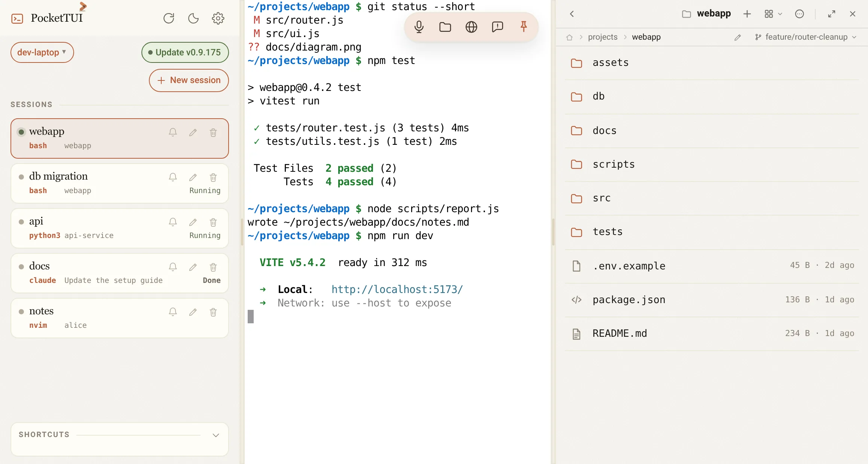Open the db folder
The image size is (868, 464).
point(712,97)
